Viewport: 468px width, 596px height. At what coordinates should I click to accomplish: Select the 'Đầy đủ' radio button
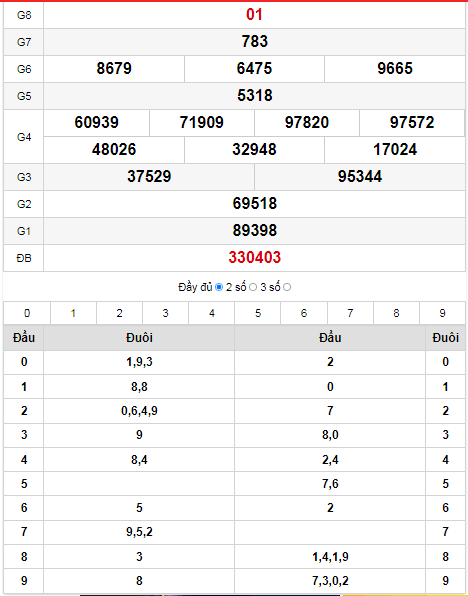tap(219, 287)
